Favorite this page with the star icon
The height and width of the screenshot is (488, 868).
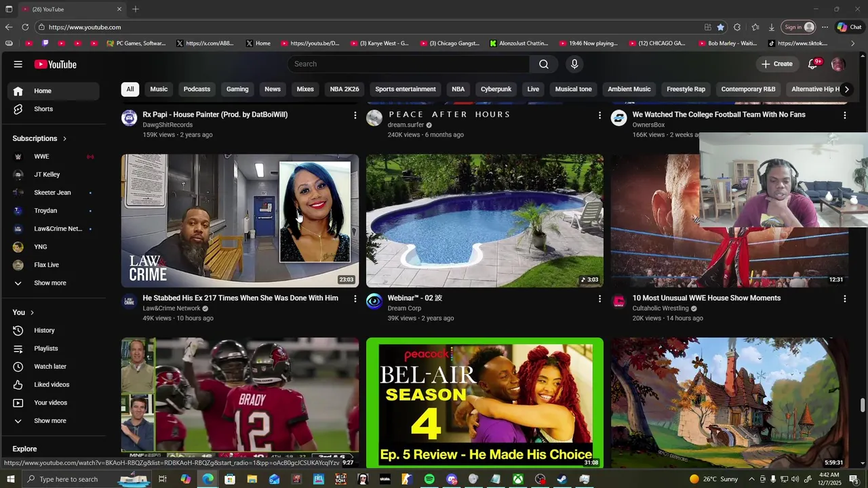click(x=720, y=27)
